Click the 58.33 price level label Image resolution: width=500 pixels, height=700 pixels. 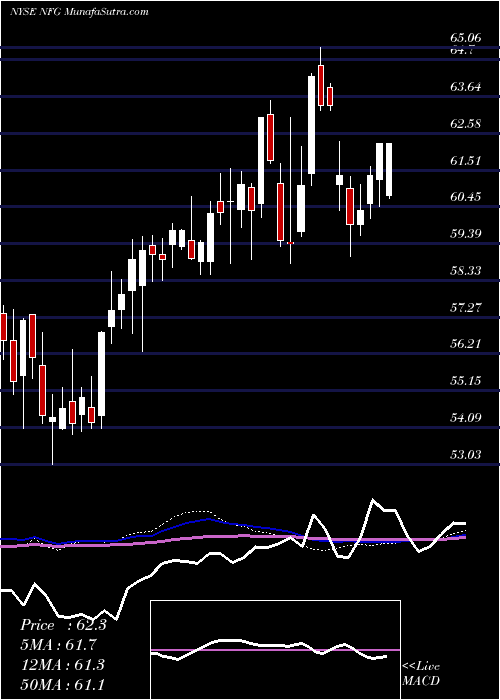coord(466,271)
